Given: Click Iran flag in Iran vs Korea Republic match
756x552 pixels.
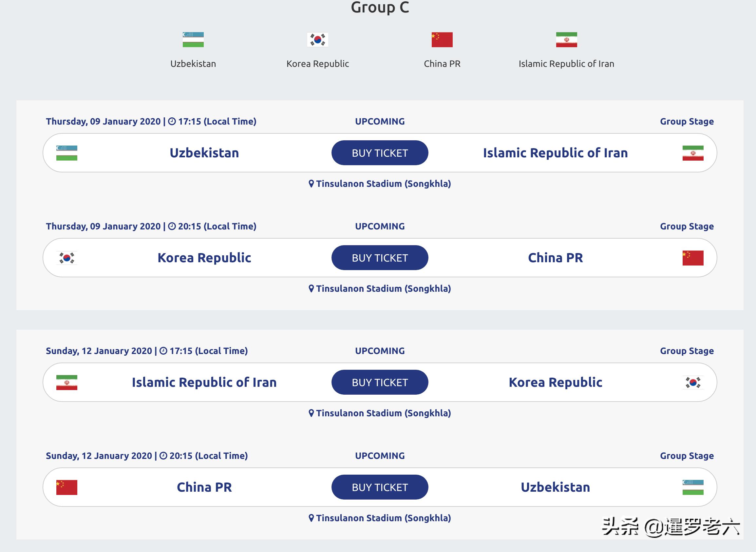Looking at the screenshot, I should point(67,383).
